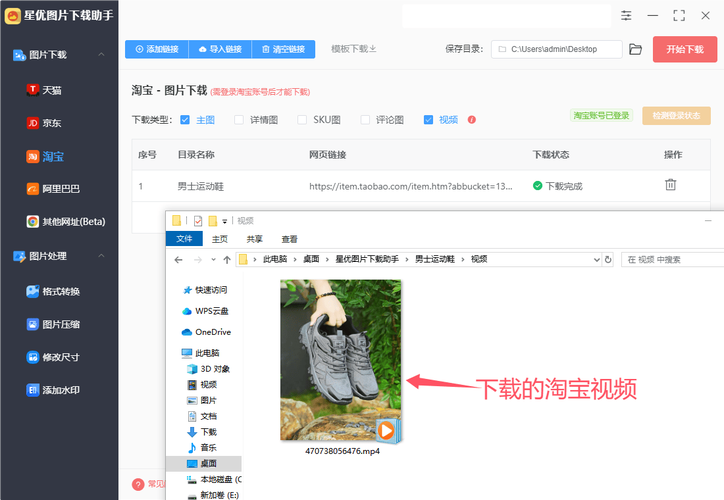Click the 模板下载 link

(354, 49)
